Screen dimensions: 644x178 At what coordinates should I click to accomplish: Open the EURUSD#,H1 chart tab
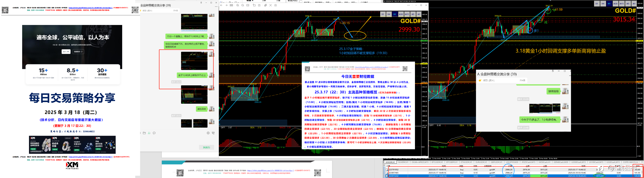pyautogui.click(x=481, y=162)
